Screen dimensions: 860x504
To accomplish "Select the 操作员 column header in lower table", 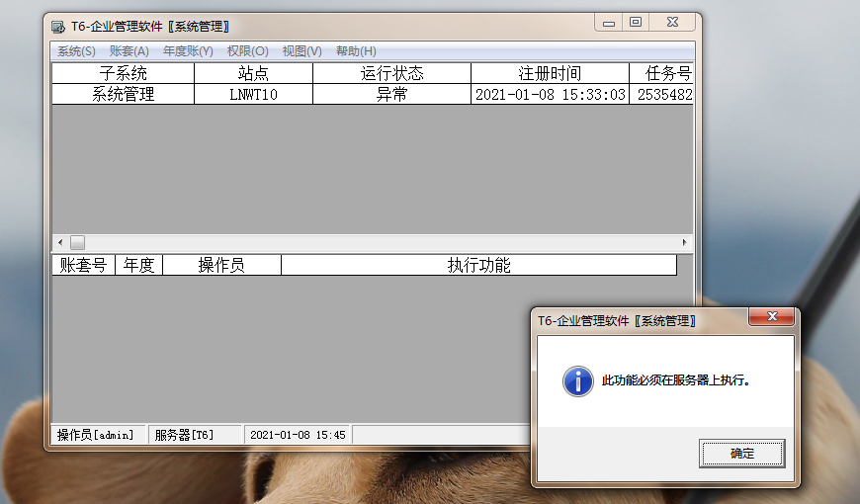I will (221, 265).
